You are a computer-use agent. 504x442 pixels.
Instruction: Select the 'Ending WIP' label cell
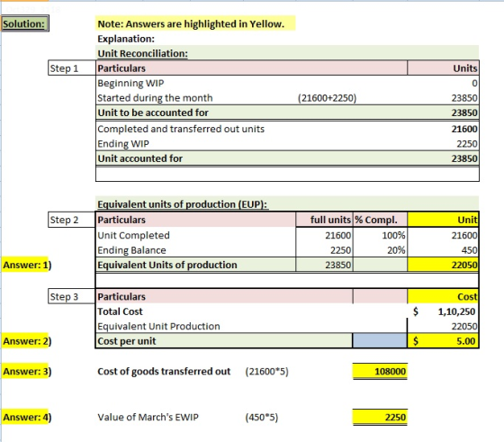tap(123, 144)
